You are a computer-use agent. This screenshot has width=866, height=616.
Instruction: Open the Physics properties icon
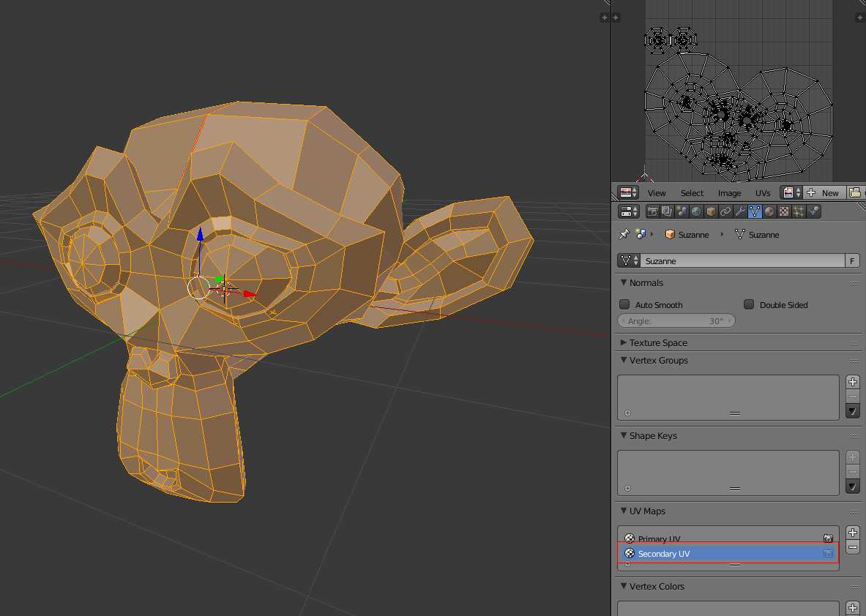click(814, 211)
